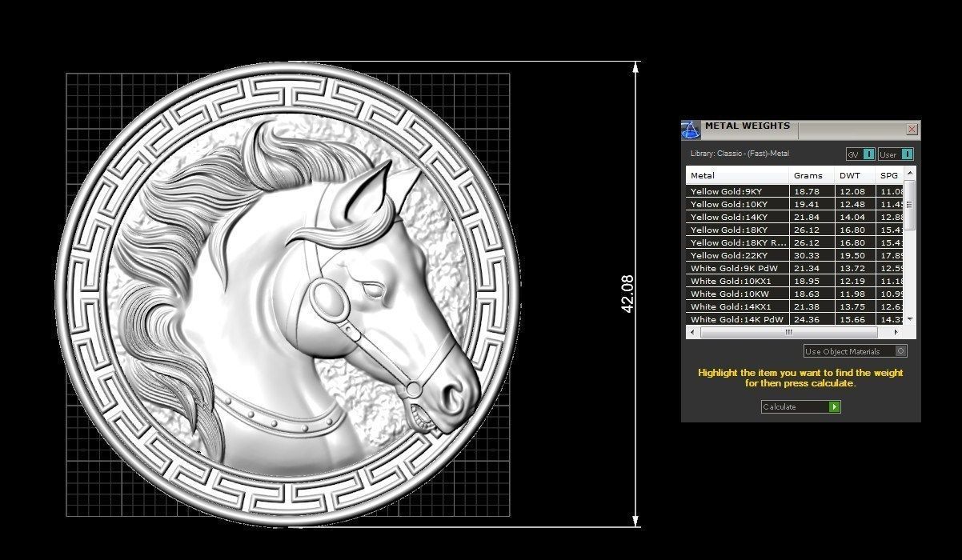
Task: Click the Metal column header
Action: point(737,175)
